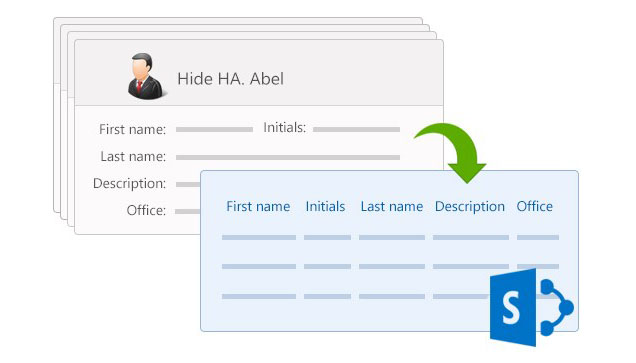Select the Office column header
Screen dimensions: 636x363
tap(535, 206)
